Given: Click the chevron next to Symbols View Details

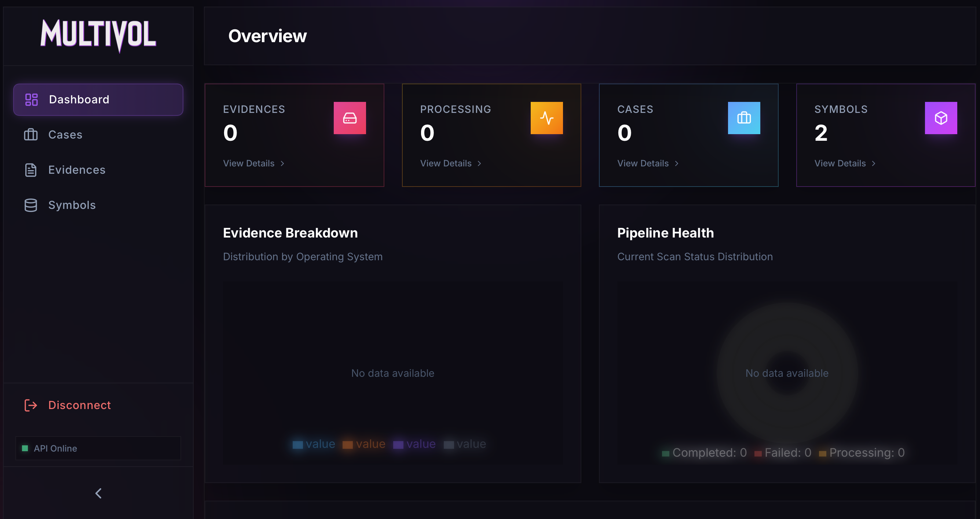Looking at the screenshot, I should pyautogui.click(x=874, y=163).
